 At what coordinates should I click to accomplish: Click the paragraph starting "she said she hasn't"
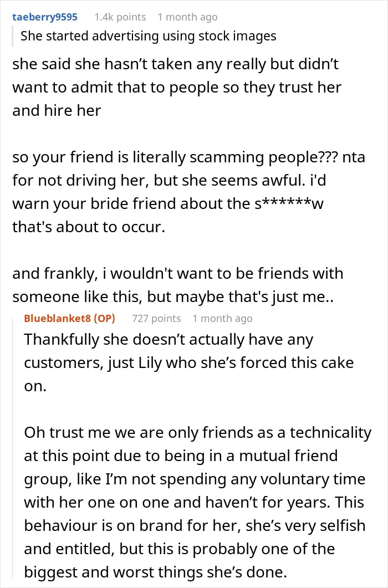click(177, 88)
